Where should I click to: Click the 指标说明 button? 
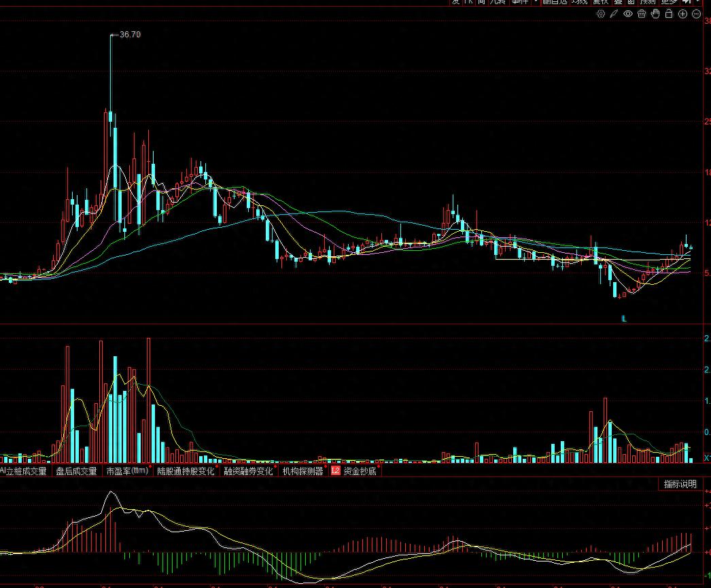pos(680,484)
